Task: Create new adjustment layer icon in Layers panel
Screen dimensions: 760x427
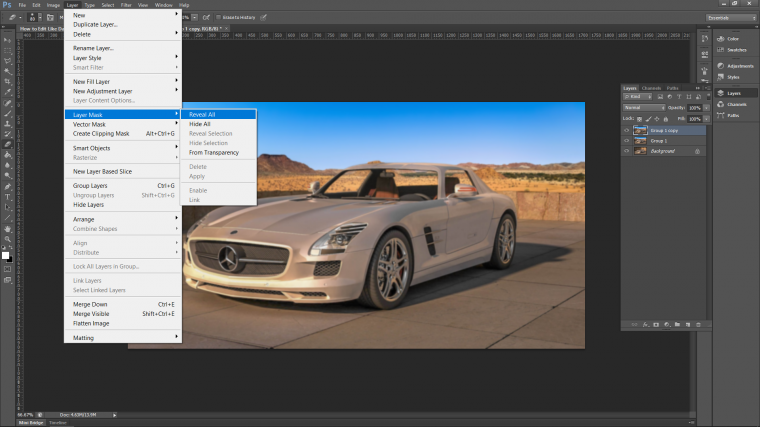Action: tap(667, 325)
